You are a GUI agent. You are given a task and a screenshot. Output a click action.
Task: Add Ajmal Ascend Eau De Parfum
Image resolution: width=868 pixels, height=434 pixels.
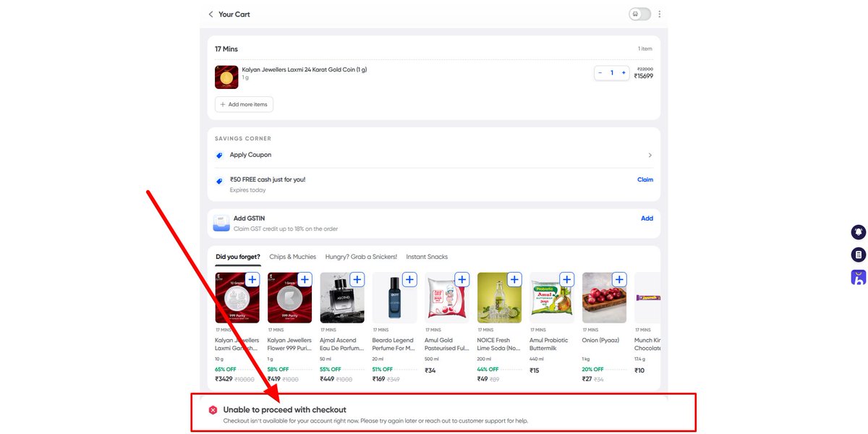coord(357,279)
